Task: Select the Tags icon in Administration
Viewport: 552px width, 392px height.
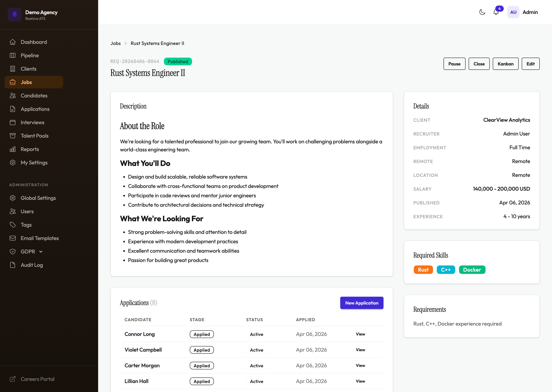Action: [x=13, y=225]
